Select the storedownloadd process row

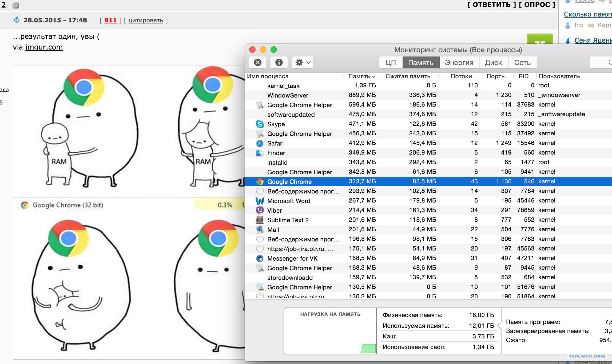428,277
